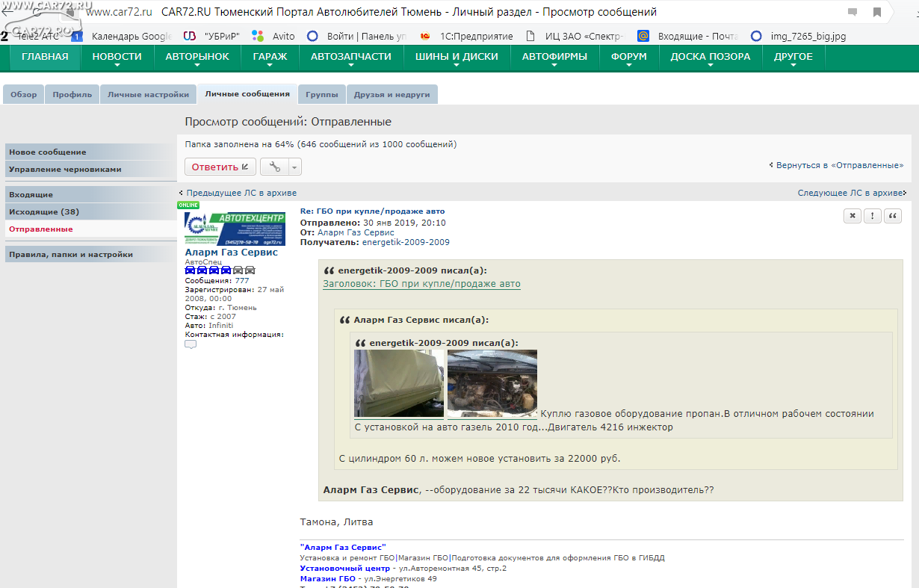Viewport: 919px width, 588px height.
Task: Click the ONLINE status badge
Action: point(188,205)
